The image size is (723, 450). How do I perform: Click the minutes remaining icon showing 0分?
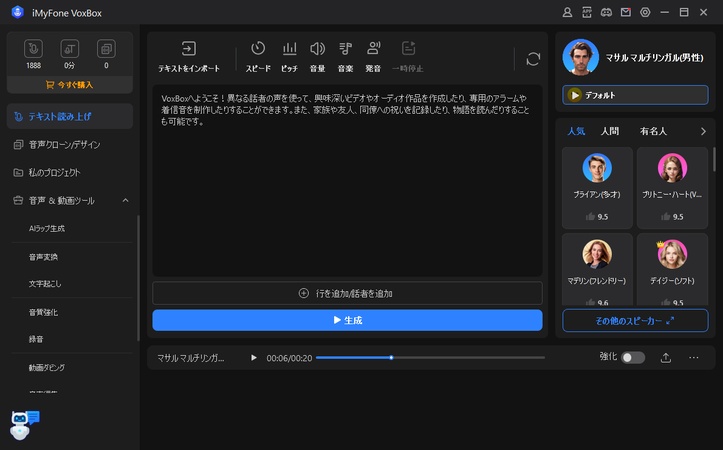pyautogui.click(x=70, y=49)
